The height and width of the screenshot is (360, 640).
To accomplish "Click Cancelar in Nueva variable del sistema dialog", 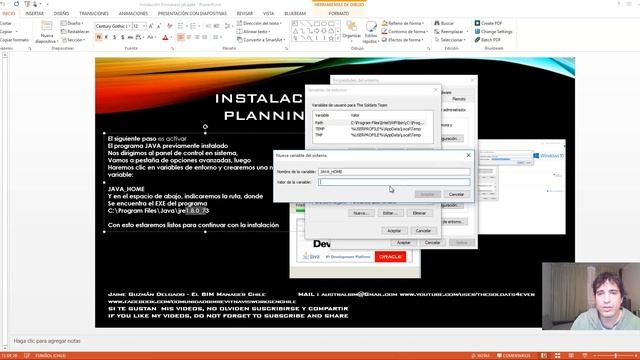I will pyautogui.click(x=456, y=194).
